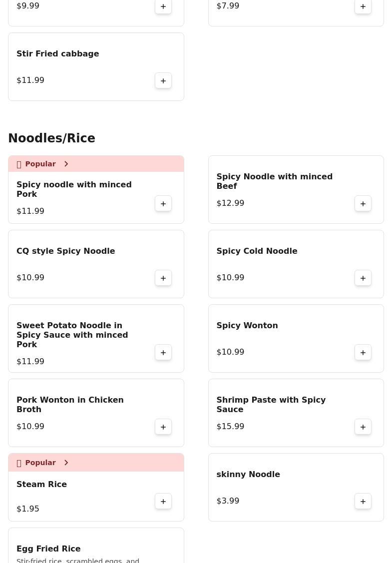Add Steam Rice to cart
Screen dimensions: 392x563
point(163,501)
